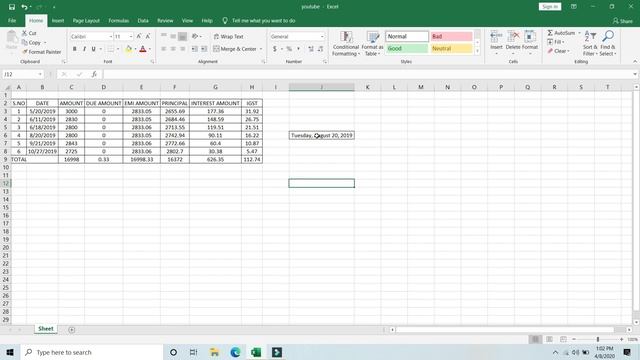Click the Decrease Indent icon

coord(195,49)
